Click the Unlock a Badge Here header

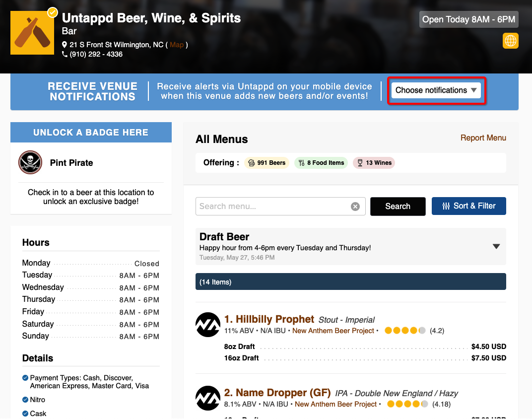tap(91, 133)
